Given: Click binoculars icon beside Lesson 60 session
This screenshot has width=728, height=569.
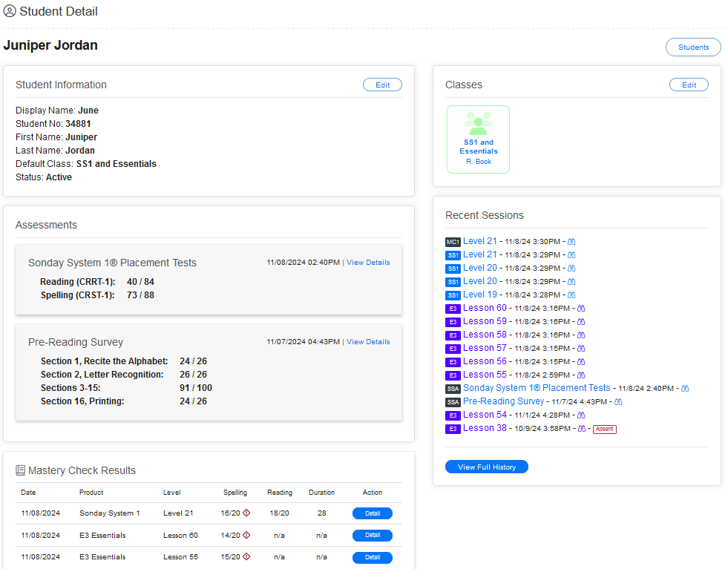Looking at the screenshot, I should point(581,309).
